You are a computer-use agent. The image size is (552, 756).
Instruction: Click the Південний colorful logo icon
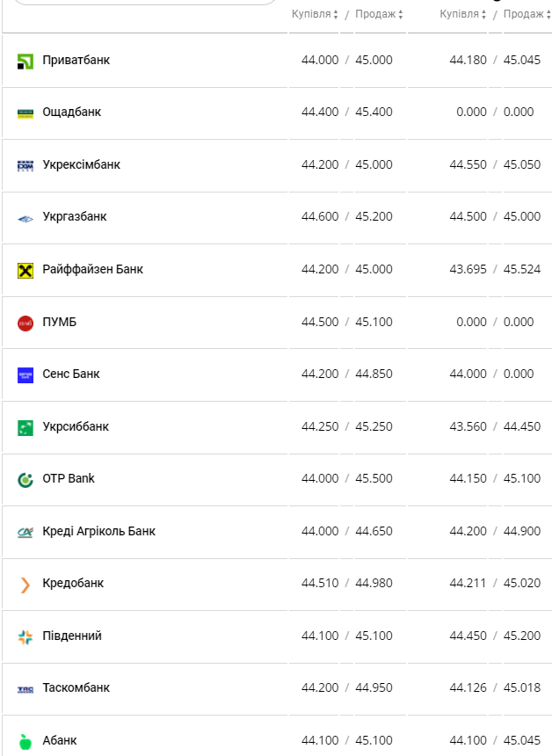(x=25, y=636)
